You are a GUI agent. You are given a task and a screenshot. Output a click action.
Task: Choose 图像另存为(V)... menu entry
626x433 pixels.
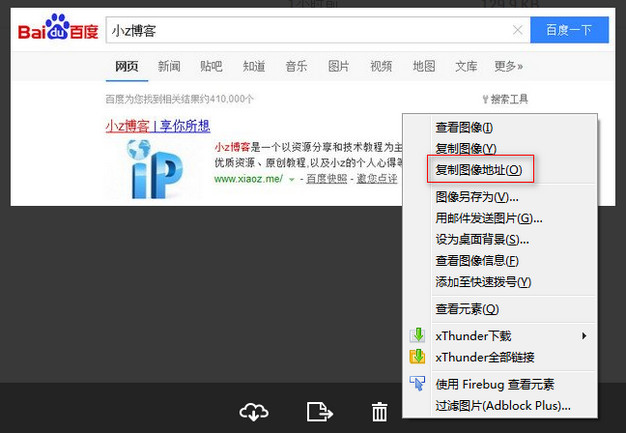click(477, 197)
